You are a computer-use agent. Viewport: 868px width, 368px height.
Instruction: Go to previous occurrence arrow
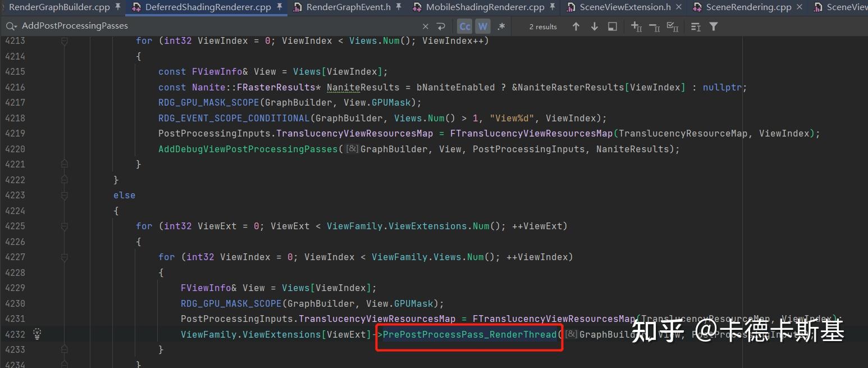point(575,26)
